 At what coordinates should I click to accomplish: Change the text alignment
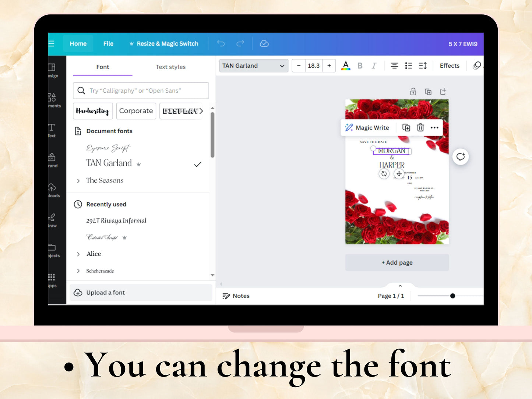coord(394,66)
